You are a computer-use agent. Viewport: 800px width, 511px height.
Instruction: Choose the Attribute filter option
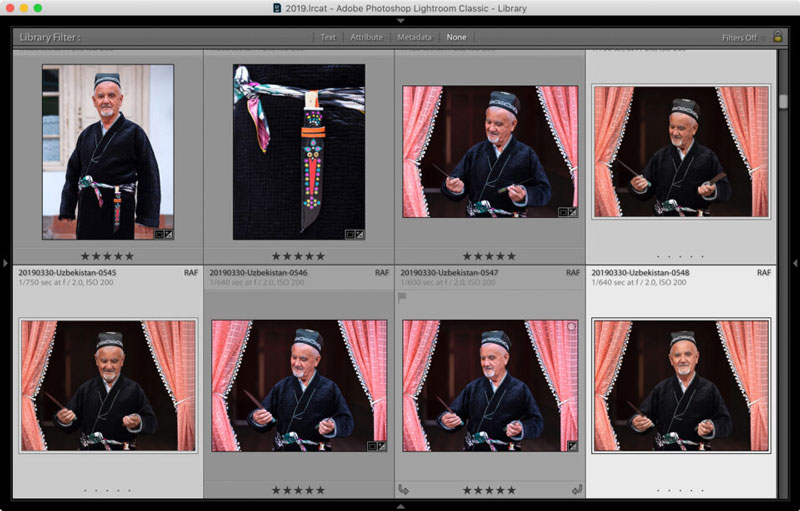click(366, 37)
